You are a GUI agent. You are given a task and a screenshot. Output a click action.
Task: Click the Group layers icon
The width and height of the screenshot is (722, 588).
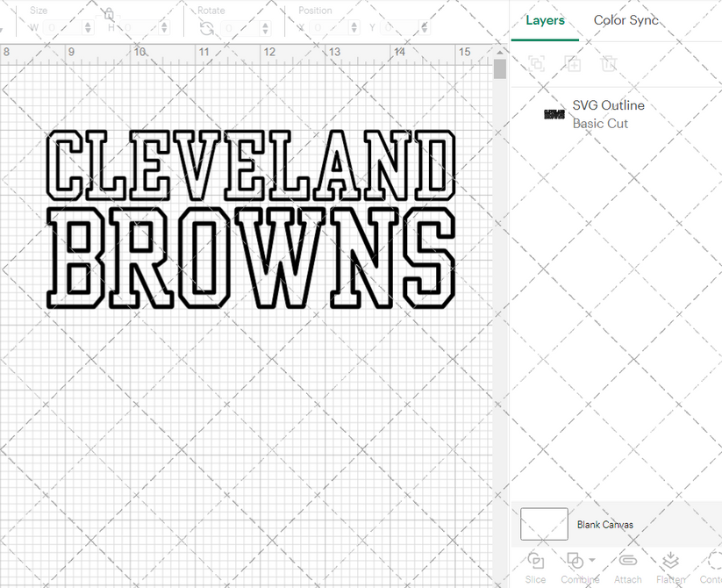click(536, 63)
